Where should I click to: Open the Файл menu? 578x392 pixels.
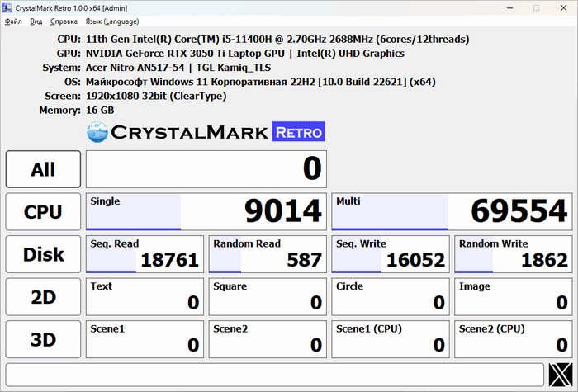click(x=14, y=21)
